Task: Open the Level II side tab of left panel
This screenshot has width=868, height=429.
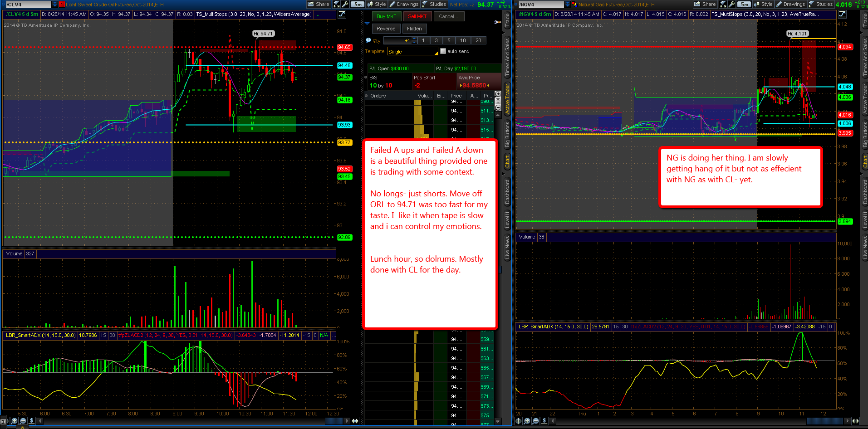Action: 507,219
